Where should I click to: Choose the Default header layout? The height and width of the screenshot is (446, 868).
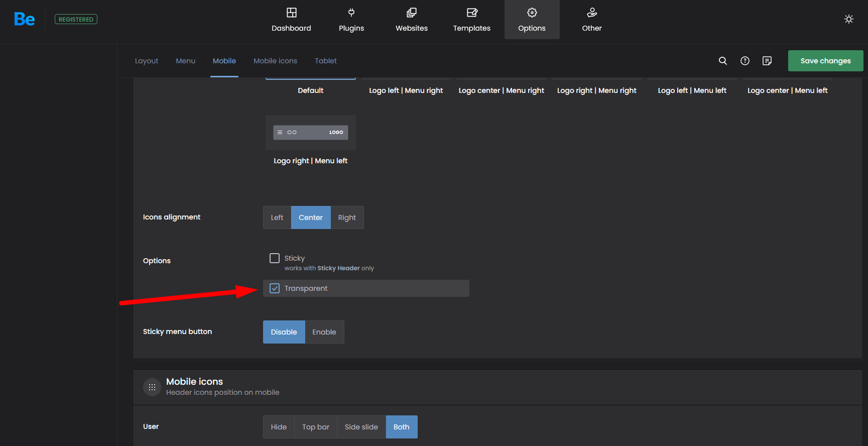click(x=311, y=90)
